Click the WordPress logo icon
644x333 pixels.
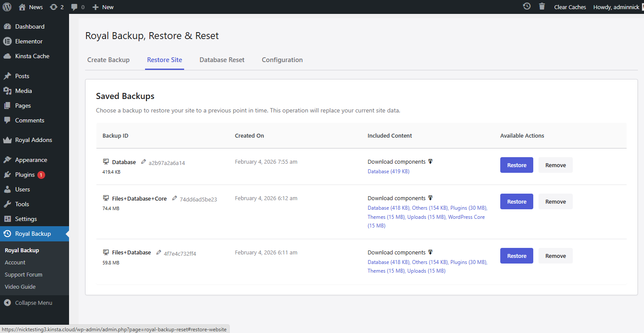[7, 7]
